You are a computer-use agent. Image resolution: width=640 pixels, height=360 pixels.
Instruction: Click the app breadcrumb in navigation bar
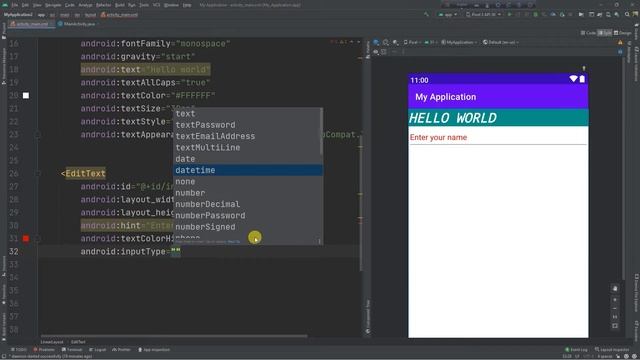click(x=41, y=15)
